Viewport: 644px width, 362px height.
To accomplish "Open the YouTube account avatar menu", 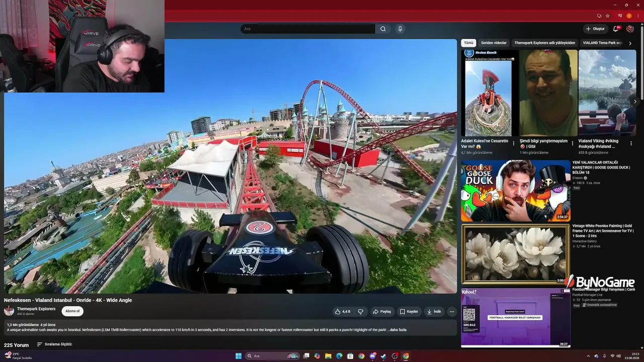I will pos(630,29).
